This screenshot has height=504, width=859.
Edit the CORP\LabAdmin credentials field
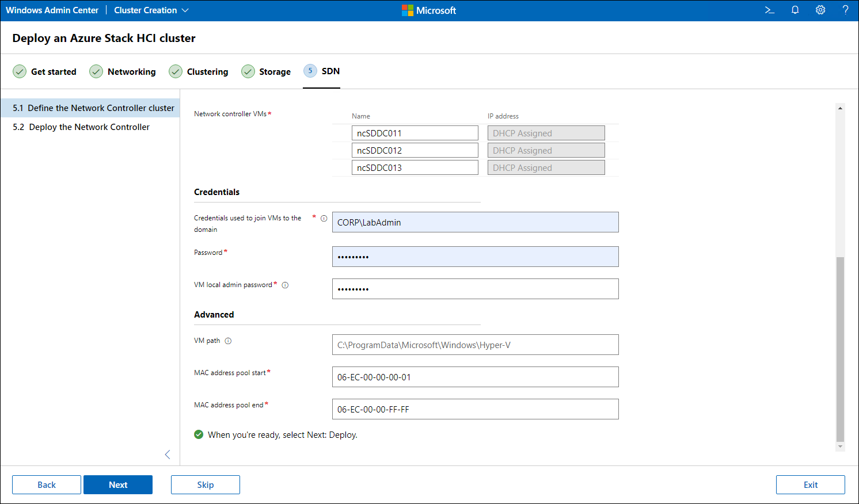[x=476, y=222]
